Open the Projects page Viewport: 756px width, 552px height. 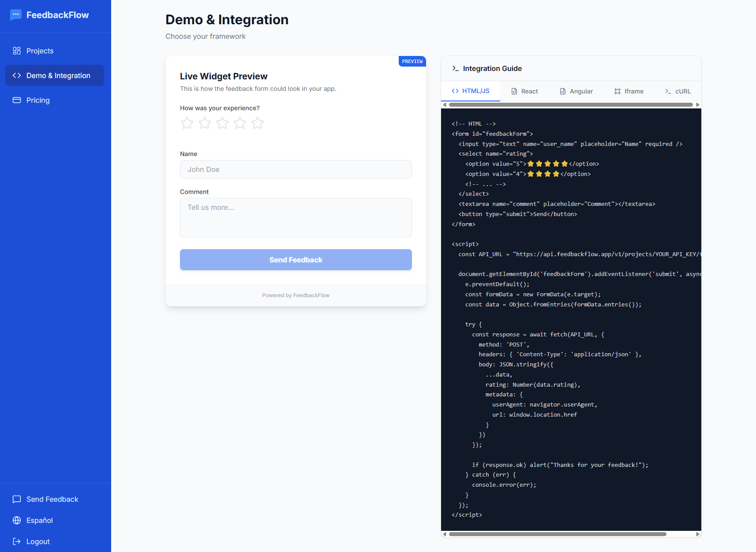pos(55,51)
